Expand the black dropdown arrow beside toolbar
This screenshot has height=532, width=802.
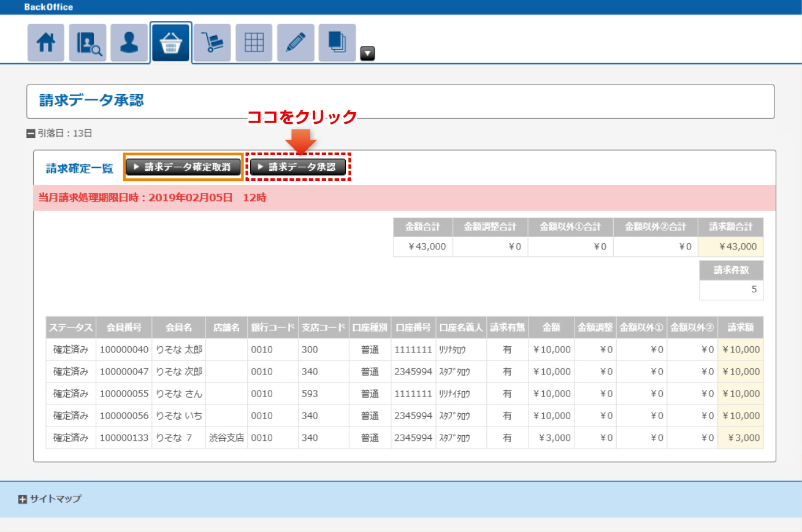367,54
